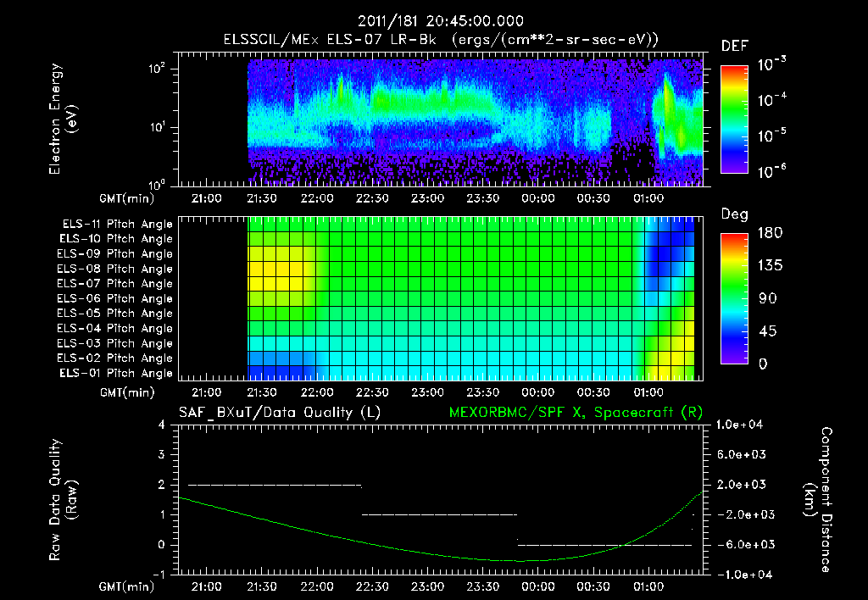Click the 'Raw Data Quality (Raw)' axis label
Screen dimensions: 868x600
point(63,500)
